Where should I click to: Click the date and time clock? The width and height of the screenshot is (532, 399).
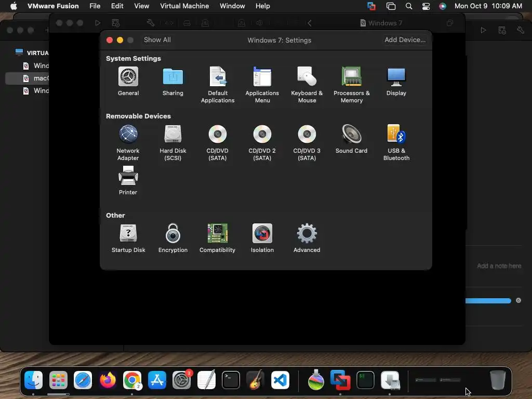click(x=488, y=6)
